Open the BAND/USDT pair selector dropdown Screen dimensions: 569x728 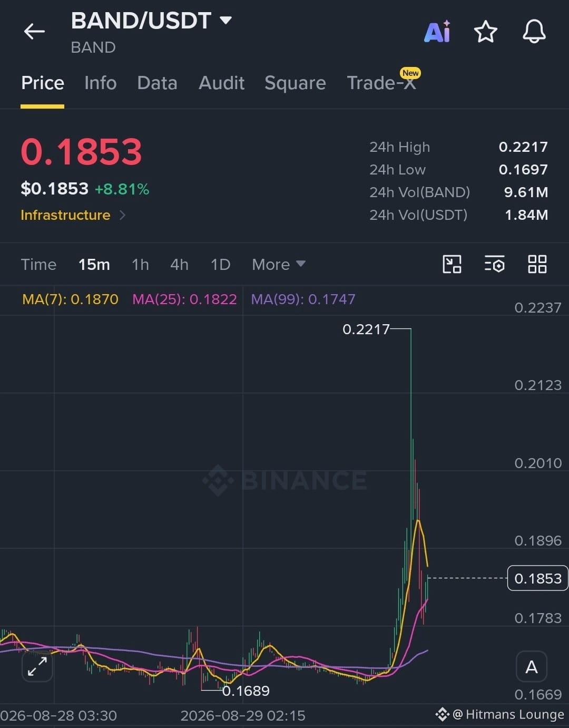151,21
